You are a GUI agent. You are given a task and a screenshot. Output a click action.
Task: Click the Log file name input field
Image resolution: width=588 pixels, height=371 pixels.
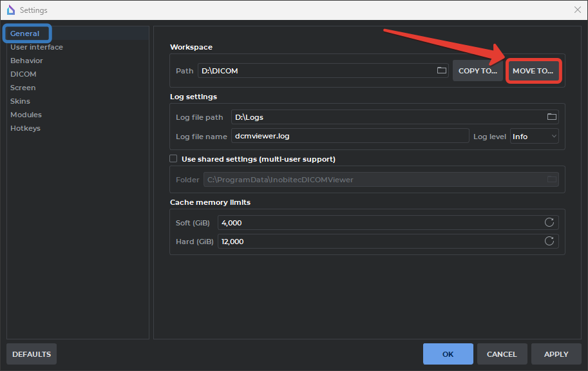pyautogui.click(x=350, y=136)
